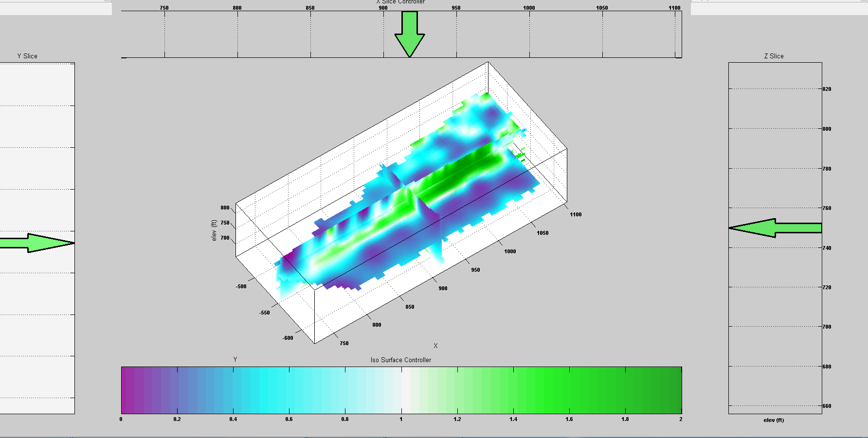Viewport: 868px width, 438px height.
Task: Click the green arrow in Z Slice panel
Action: 775,228
